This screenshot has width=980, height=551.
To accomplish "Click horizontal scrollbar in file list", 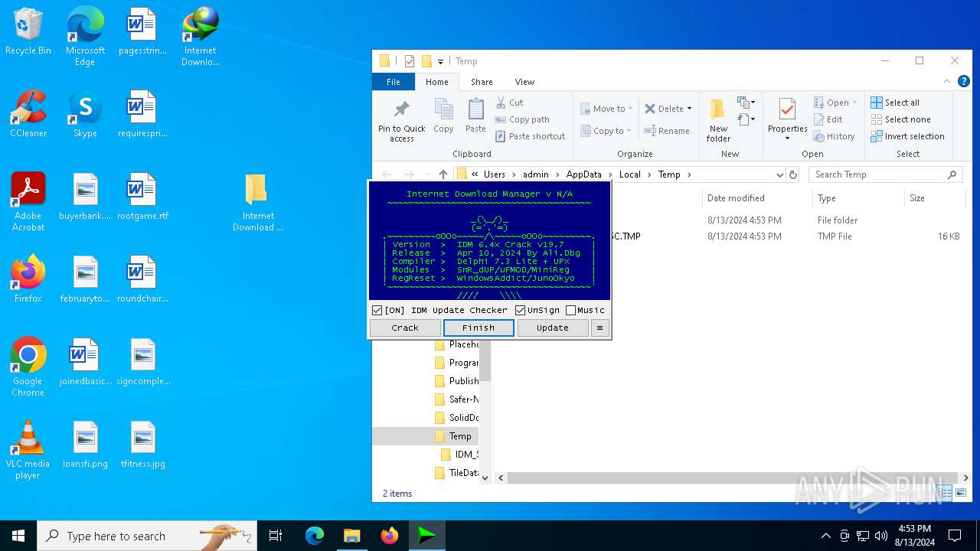I will [733, 478].
